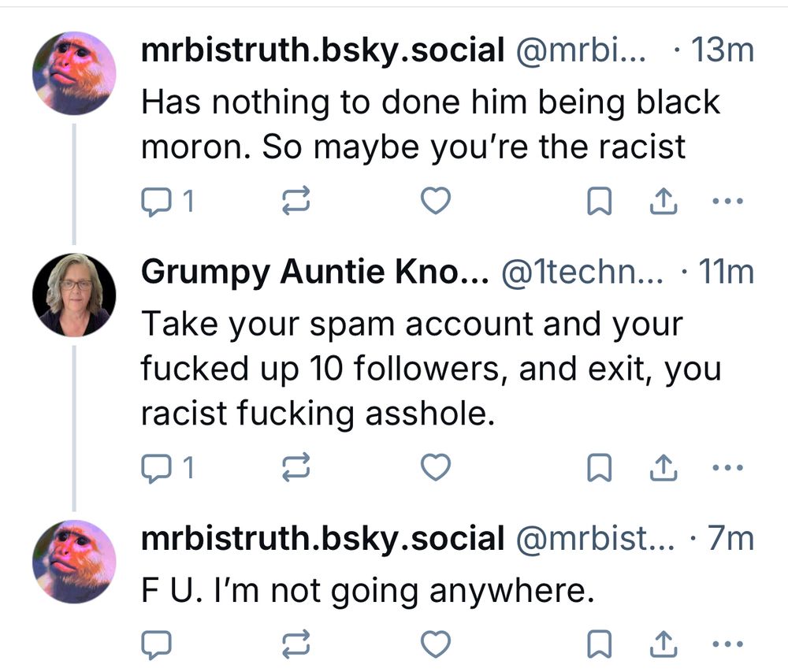Bookmark the 13m-old mrbistruth post
The image size is (788, 672).
[x=600, y=203]
